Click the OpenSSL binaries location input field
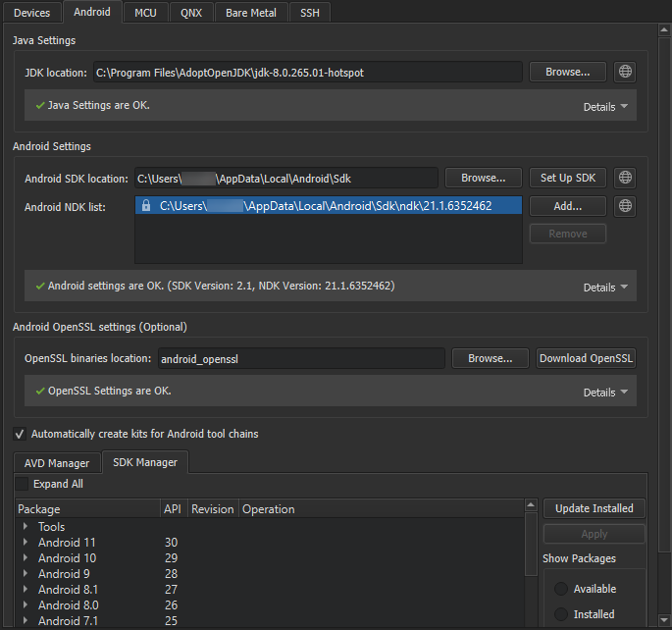Image resolution: width=672 pixels, height=630 pixels. pos(300,359)
